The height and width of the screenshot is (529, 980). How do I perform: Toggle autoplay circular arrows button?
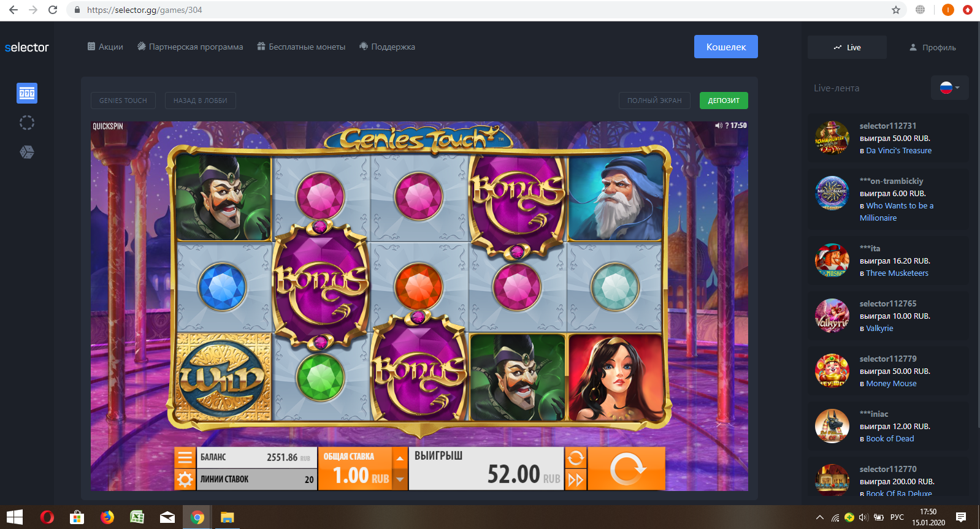575,458
